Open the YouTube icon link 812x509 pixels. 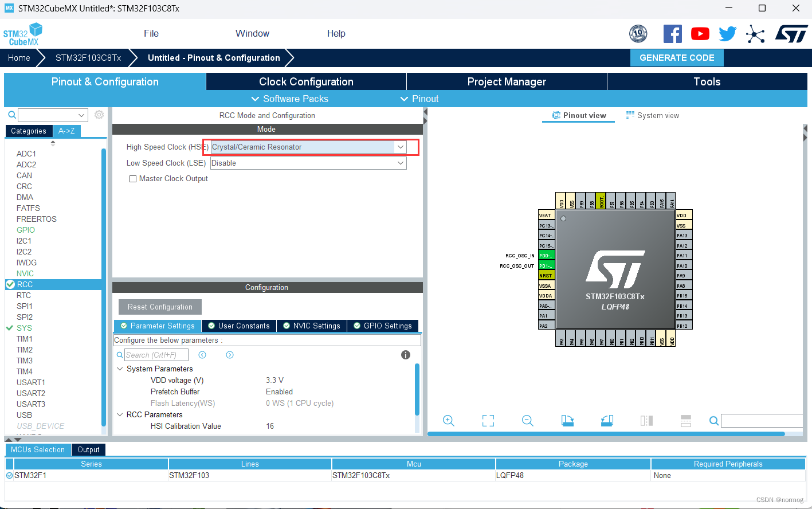tap(700, 34)
